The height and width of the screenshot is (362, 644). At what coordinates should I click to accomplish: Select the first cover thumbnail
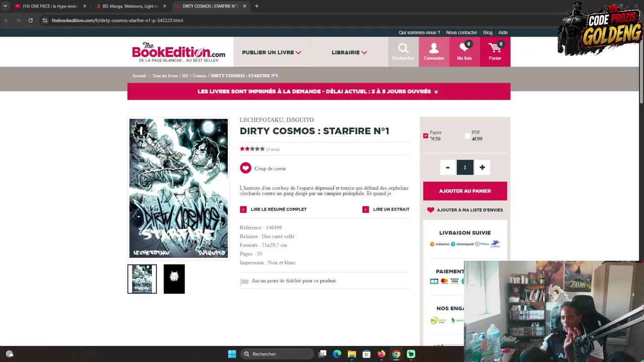tap(142, 279)
